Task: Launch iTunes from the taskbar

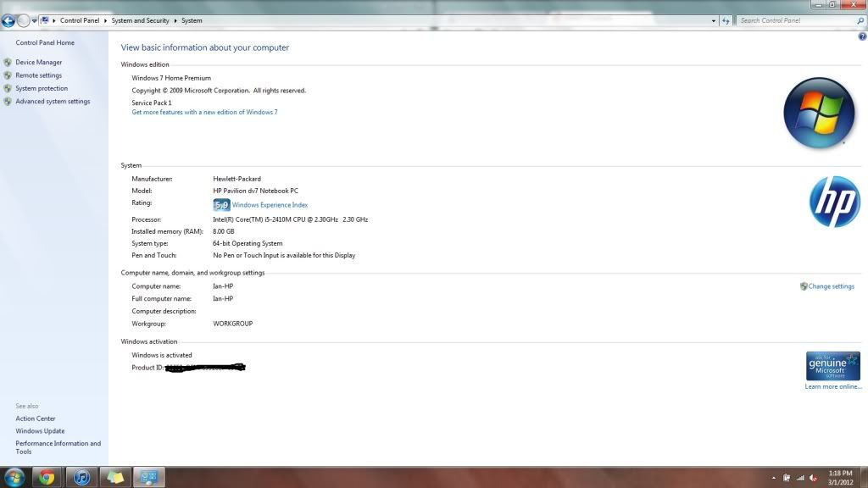Action: coord(81,477)
